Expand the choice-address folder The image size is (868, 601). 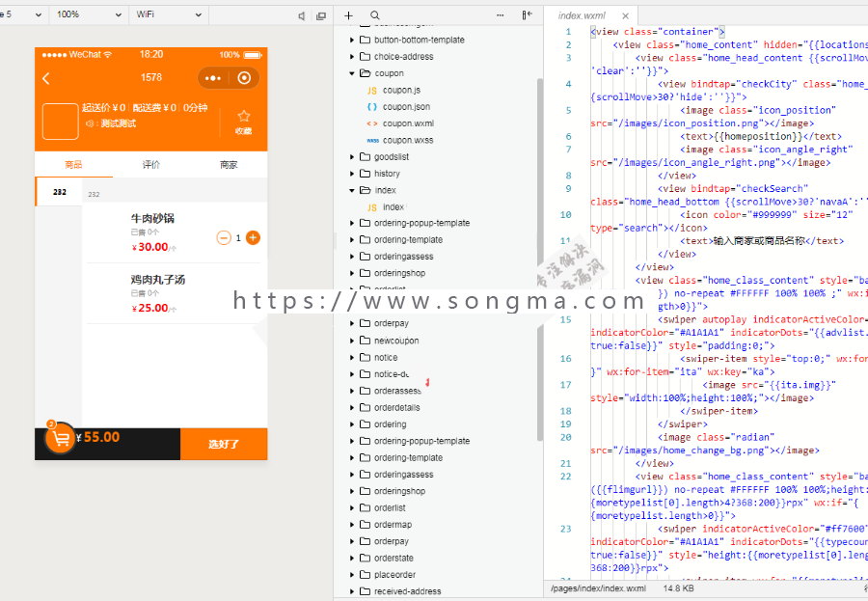(x=351, y=57)
